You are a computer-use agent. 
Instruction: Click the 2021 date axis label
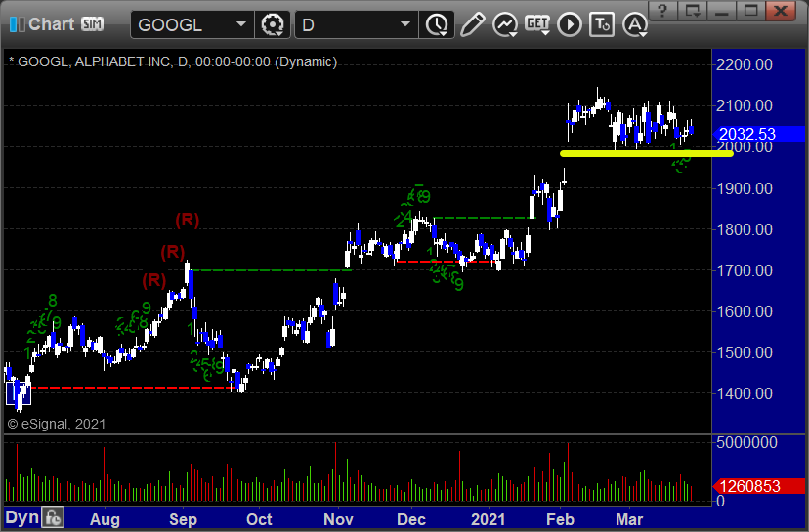click(x=489, y=519)
